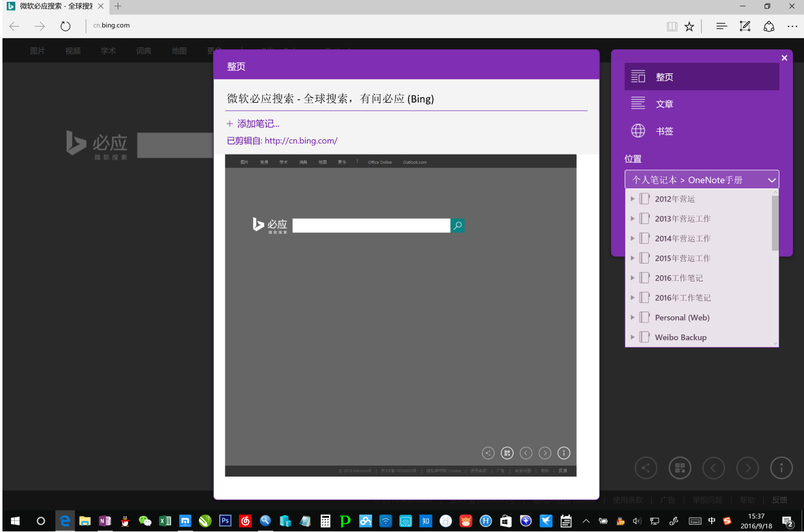Click background Bing previous image arrow

point(713,468)
